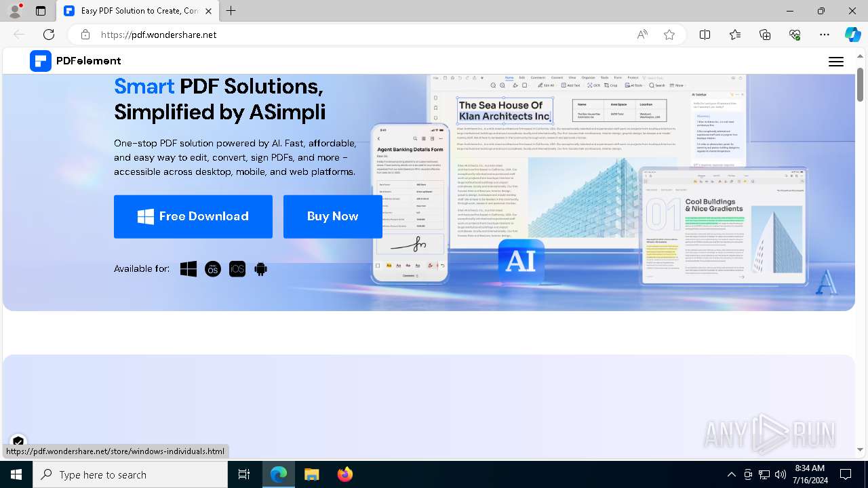Click the Buy Now button

333,217
